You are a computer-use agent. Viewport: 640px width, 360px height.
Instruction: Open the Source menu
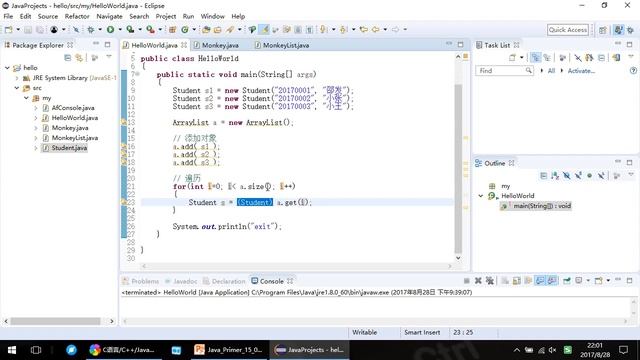click(x=48, y=16)
